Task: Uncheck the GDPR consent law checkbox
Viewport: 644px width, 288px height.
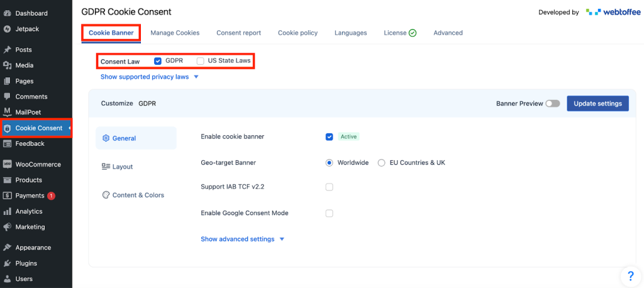Action: 158,61
